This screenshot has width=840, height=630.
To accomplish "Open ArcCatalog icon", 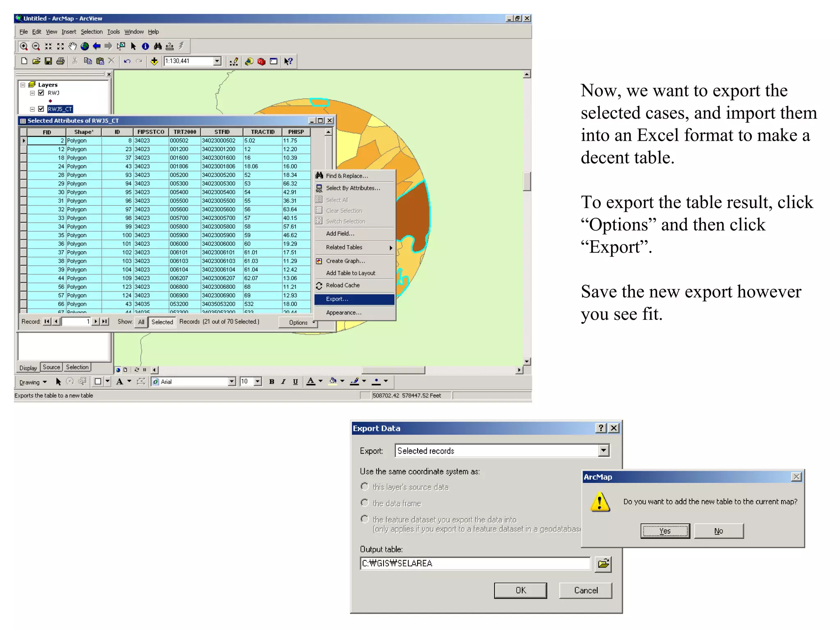I will pos(249,62).
